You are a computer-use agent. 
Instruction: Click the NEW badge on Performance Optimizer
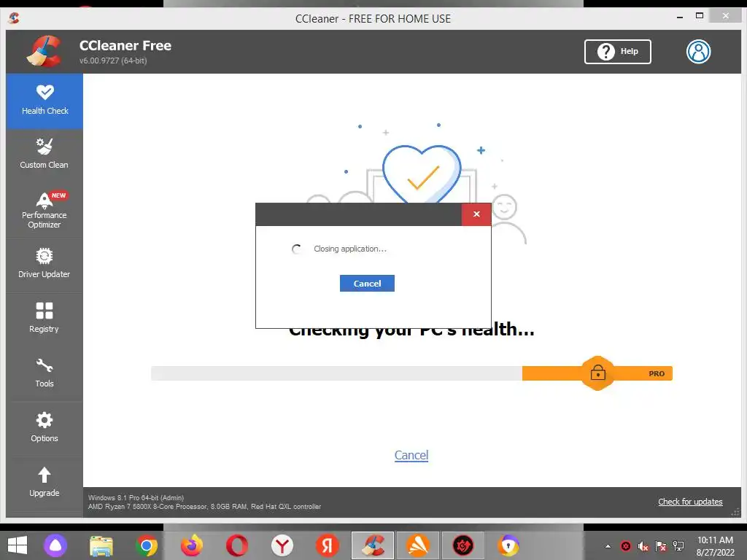59,195
